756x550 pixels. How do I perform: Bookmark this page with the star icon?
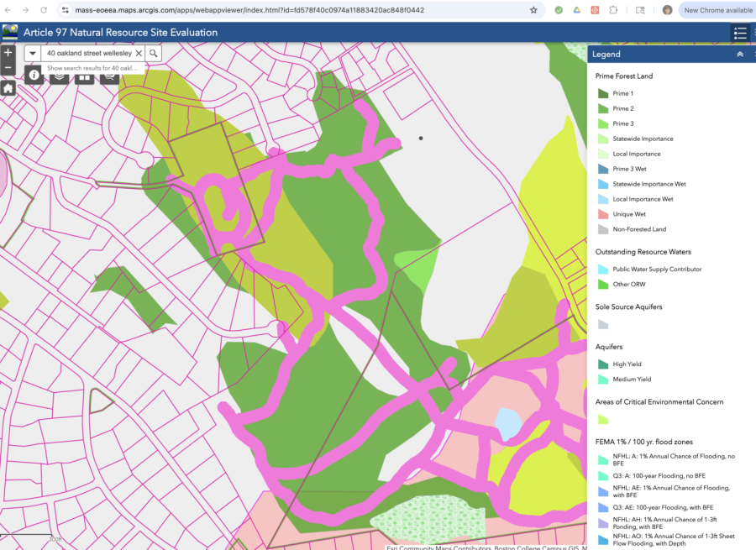(533, 10)
